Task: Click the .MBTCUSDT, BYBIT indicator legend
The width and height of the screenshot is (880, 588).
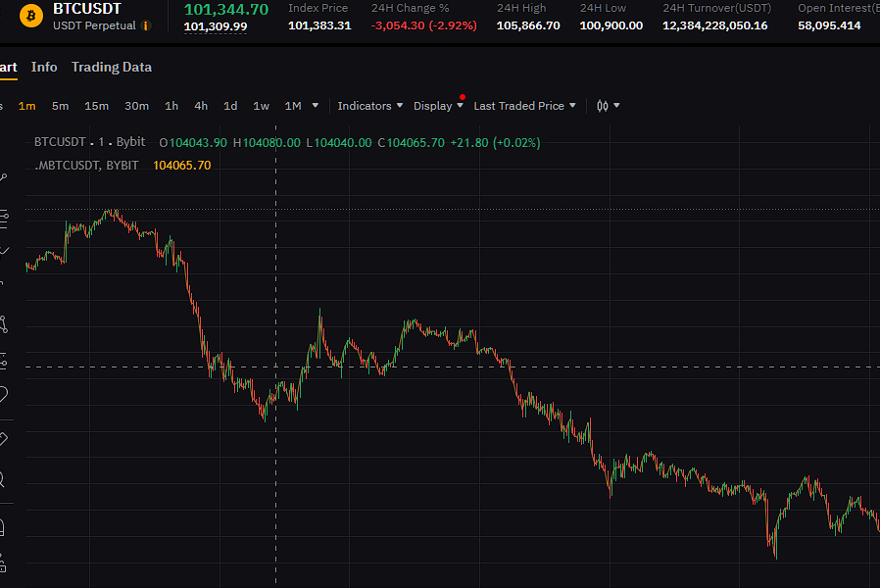Action: (86, 166)
